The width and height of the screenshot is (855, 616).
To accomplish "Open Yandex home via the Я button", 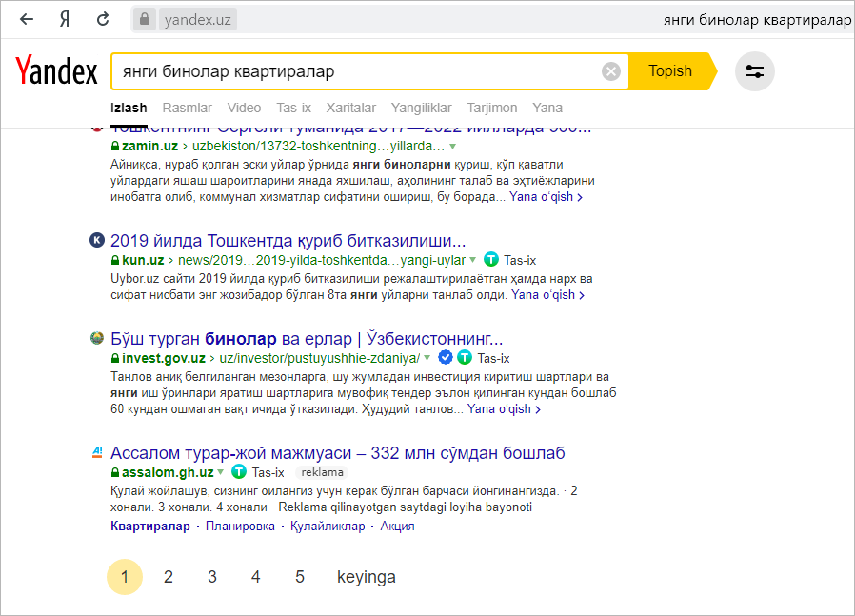I will pos(65,20).
